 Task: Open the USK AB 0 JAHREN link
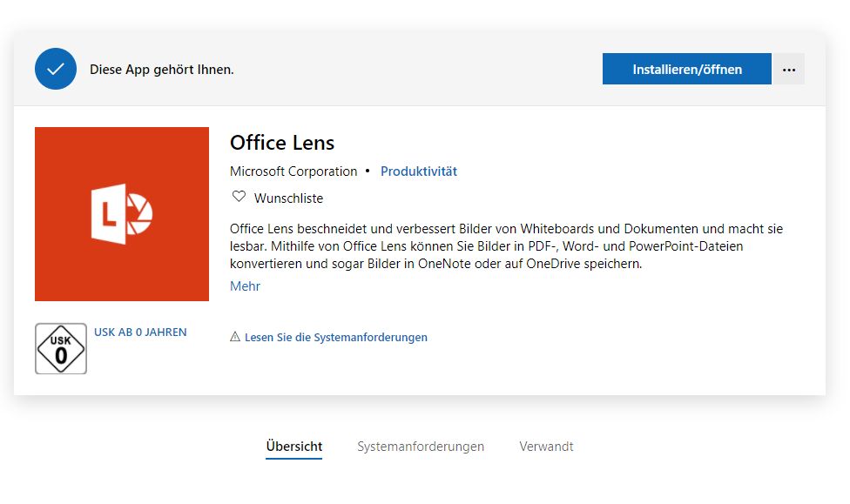[x=140, y=333]
